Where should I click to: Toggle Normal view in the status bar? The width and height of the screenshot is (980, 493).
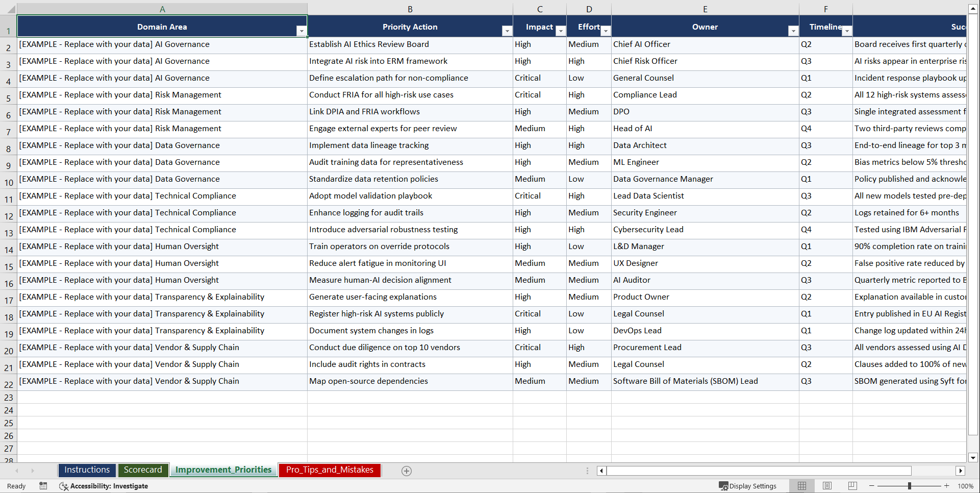[x=801, y=486]
